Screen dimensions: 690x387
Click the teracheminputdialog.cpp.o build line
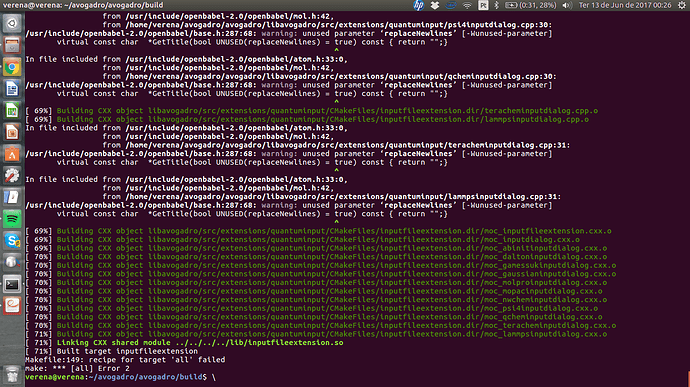[312, 111]
